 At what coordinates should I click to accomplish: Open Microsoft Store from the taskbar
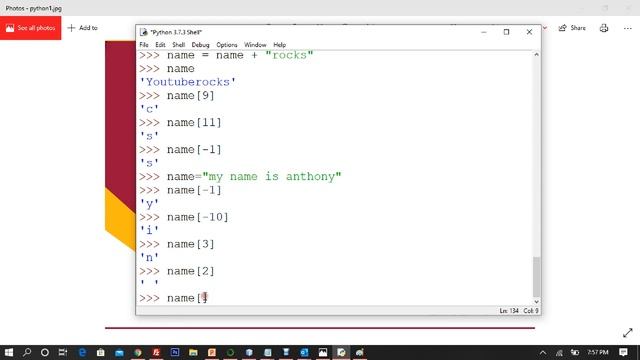(x=100, y=352)
